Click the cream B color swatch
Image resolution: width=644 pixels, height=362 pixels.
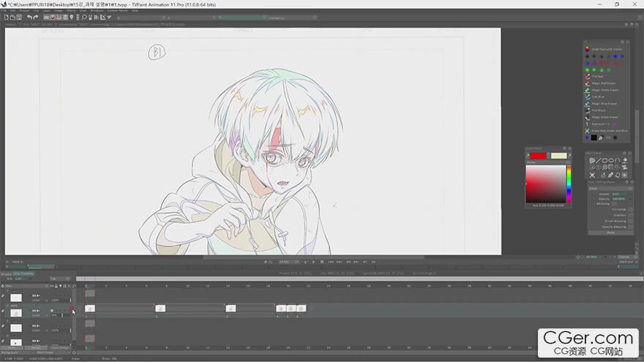pos(558,156)
